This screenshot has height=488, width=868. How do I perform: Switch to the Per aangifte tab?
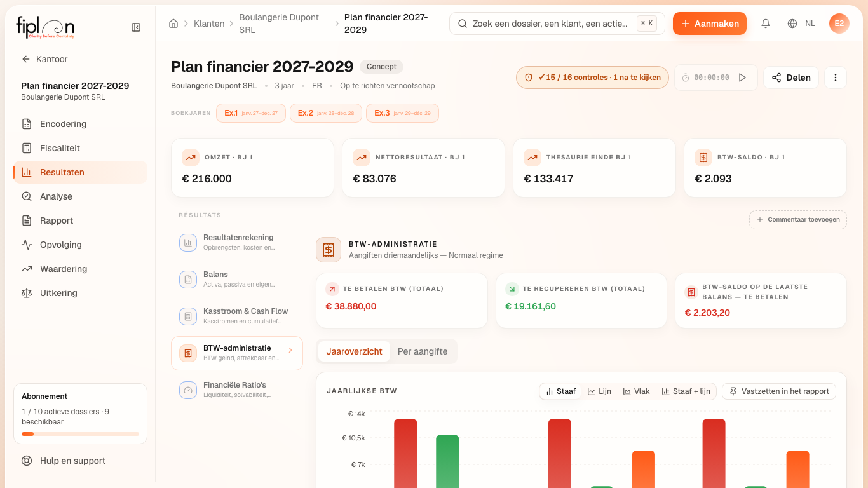[x=423, y=351]
